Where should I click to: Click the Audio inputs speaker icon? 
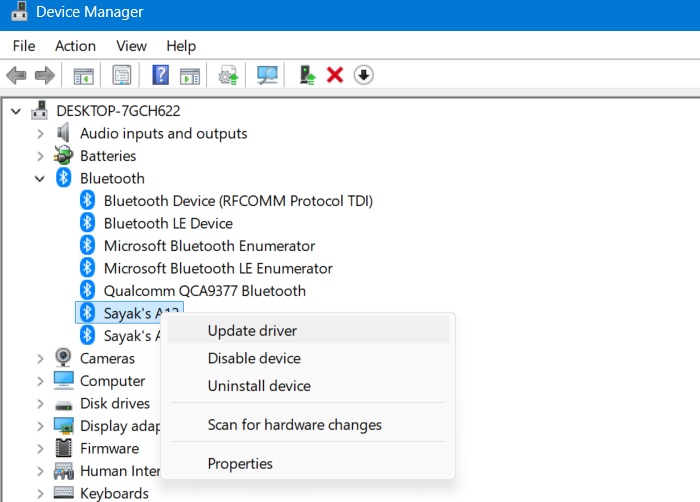click(x=63, y=133)
